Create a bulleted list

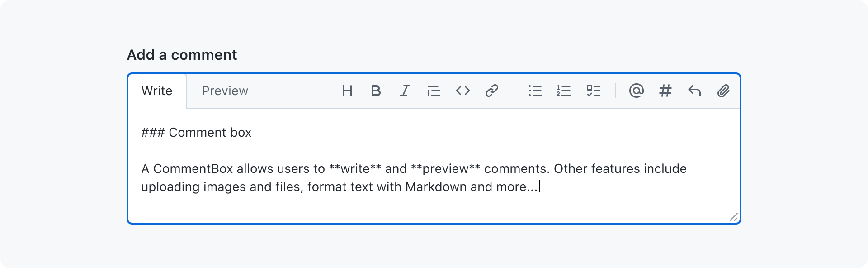[535, 91]
